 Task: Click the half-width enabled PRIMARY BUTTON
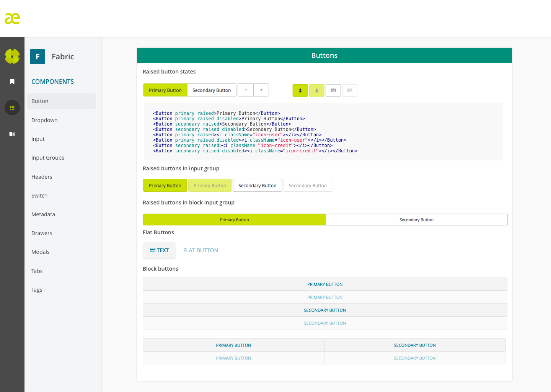coord(233,345)
